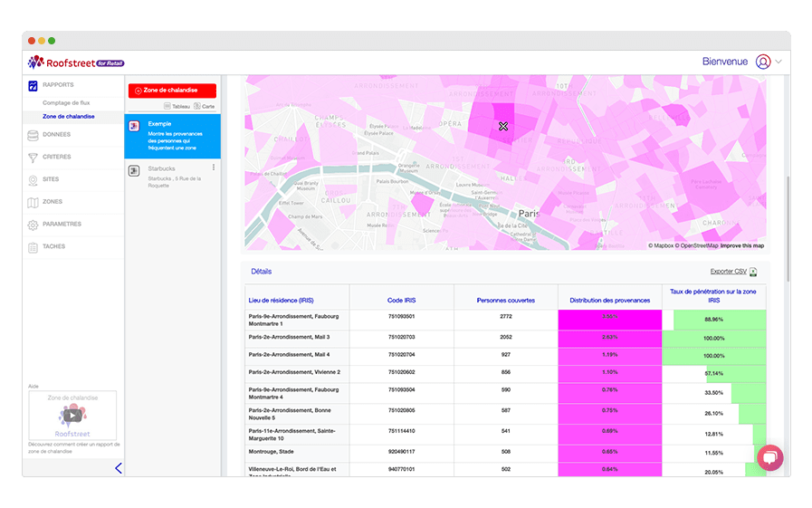Viewport: 812px width, 508px height.
Task: Click the page vertical scrollbar
Action: [788, 229]
